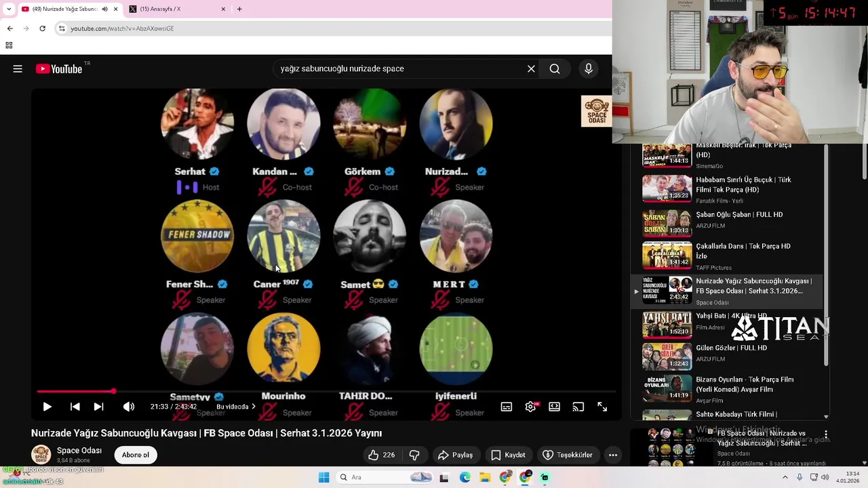Open File Explorer from the taskbar
Image resolution: width=868 pixels, height=488 pixels.
click(485, 477)
